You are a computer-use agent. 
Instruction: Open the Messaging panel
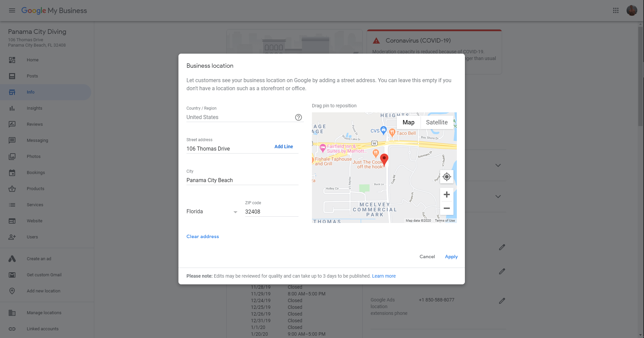[x=37, y=140]
